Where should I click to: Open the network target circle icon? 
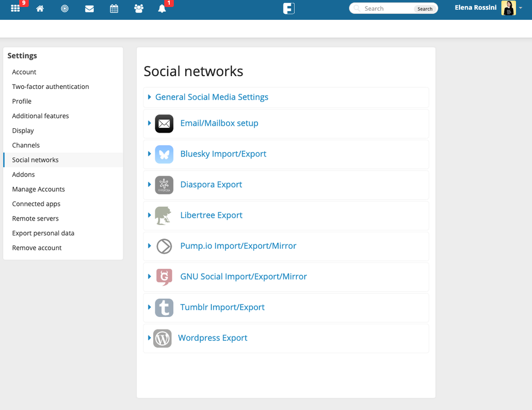click(64, 9)
